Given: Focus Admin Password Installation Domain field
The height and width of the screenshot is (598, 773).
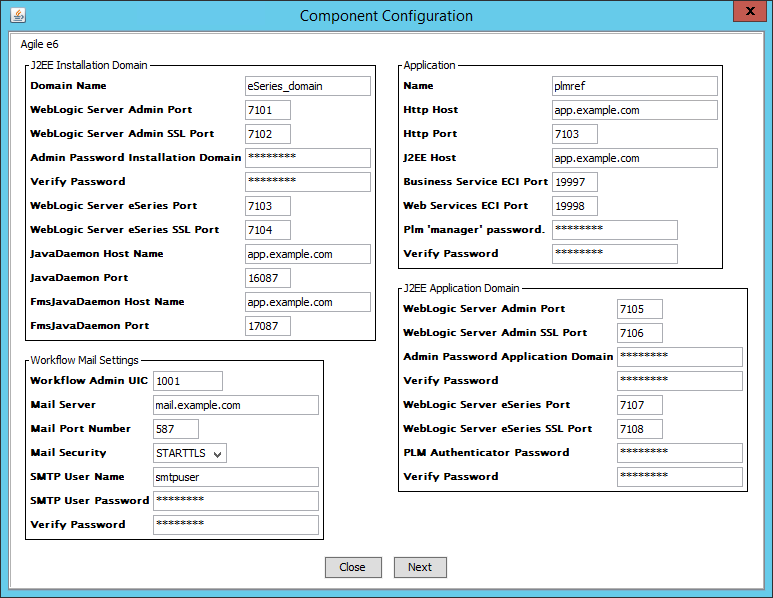Looking at the screenshot, I should click(x=308, y=158).
